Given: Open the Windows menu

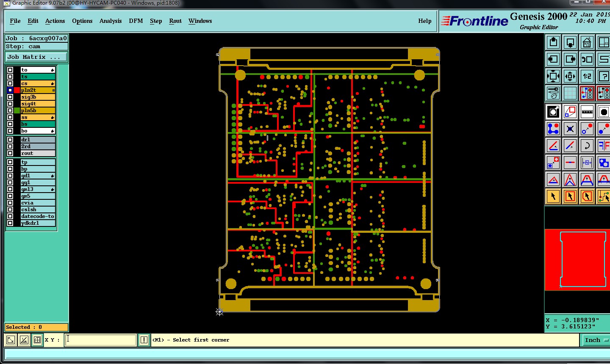Looking at the screenshot, I should [200, 21].
